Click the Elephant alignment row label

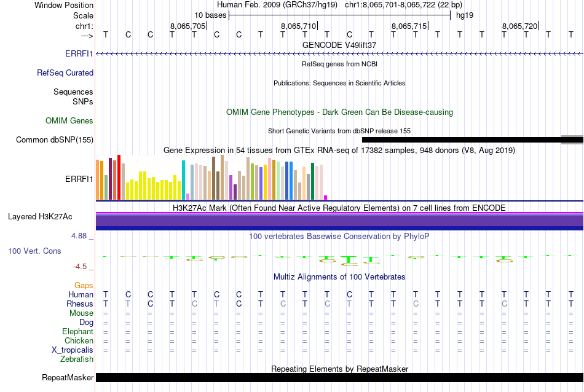[x=77, y=332]
